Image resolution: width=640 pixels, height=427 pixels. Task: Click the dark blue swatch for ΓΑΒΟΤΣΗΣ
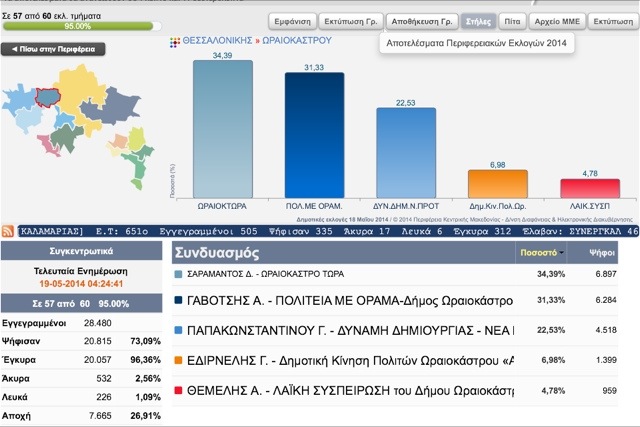click(178, 300)
